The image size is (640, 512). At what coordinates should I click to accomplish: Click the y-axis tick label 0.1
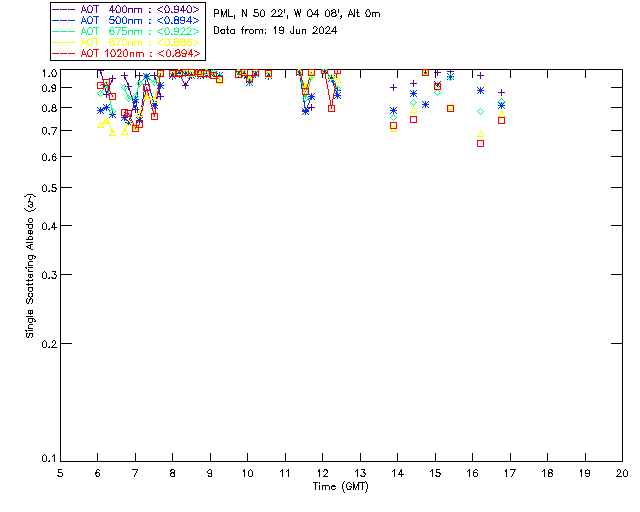[46, 459]
